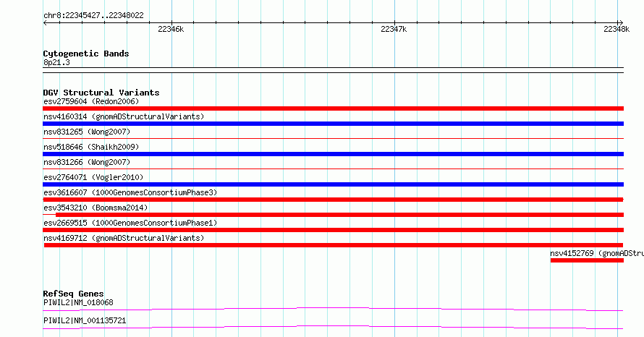This screenshot has height=337, width=644.
Task: Open nsv518646 (Shaikh2009) label
Action: pos(91,147)
